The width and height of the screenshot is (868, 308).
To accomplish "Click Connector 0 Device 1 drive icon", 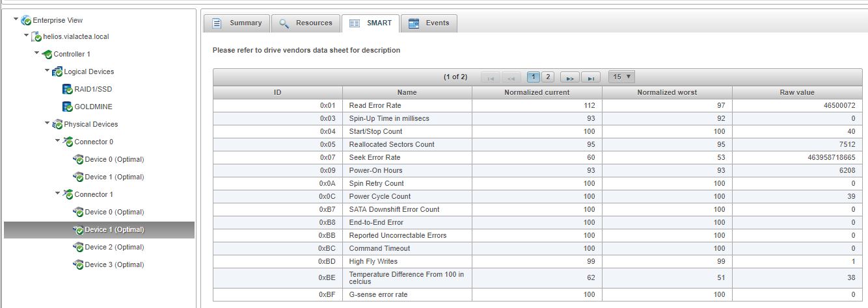I will click(x=78, y=177).
